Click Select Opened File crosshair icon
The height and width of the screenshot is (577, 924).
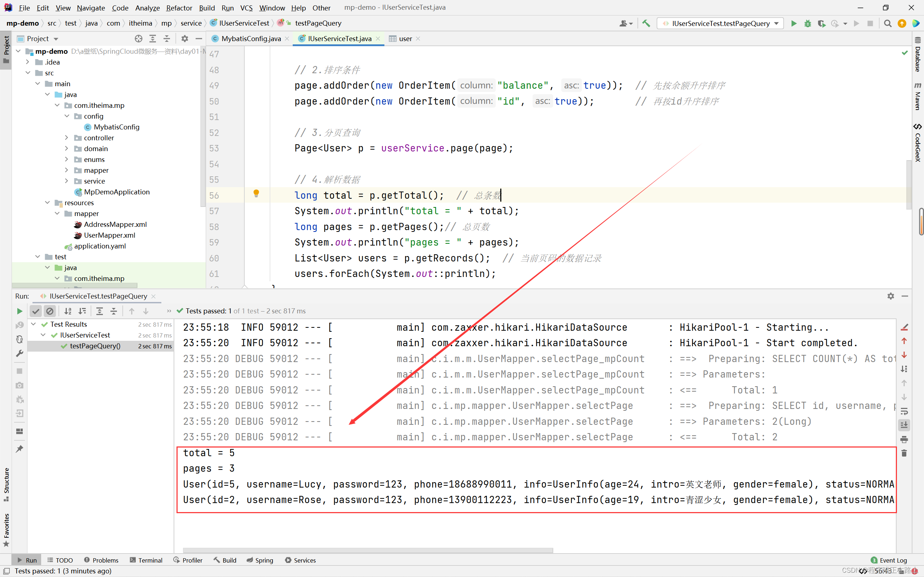coord(139,39)
